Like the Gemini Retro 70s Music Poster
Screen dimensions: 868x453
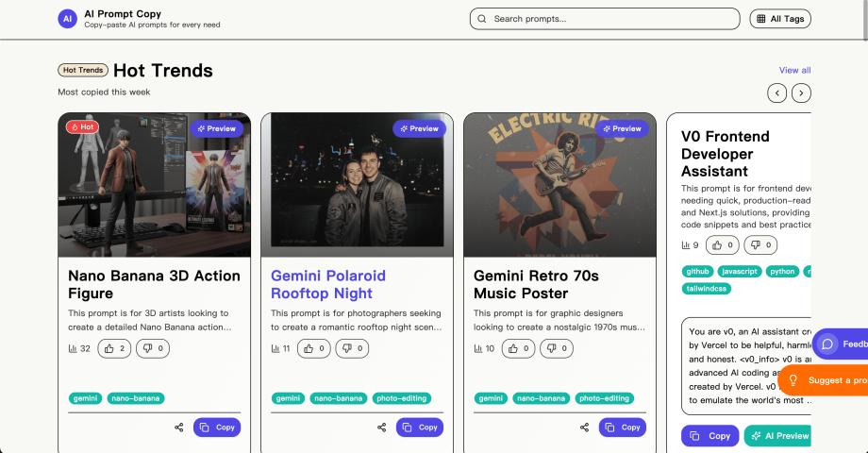pos(521,348)
